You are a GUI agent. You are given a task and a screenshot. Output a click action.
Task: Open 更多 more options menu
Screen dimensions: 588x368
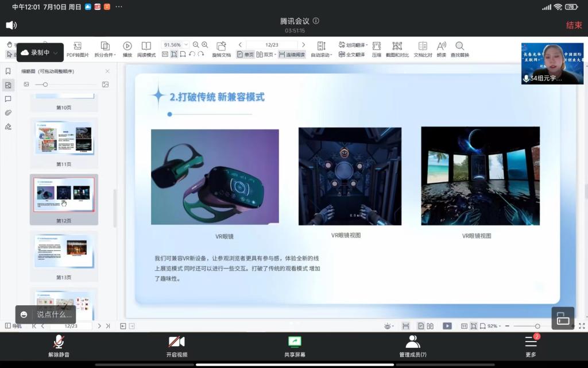pyautogui.click(x=531, y=346)
